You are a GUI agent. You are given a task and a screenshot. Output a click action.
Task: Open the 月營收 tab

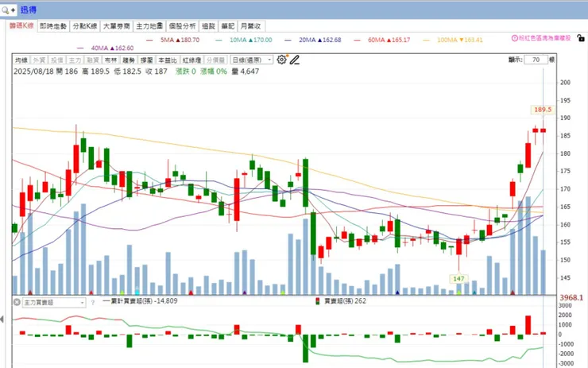(250, 26)
